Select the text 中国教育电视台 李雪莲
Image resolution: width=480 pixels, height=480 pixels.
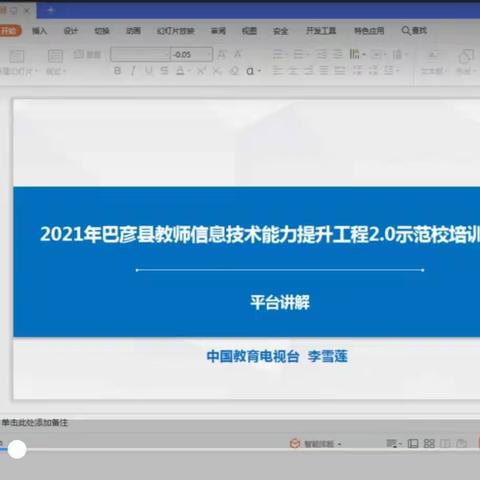point(277,356)
